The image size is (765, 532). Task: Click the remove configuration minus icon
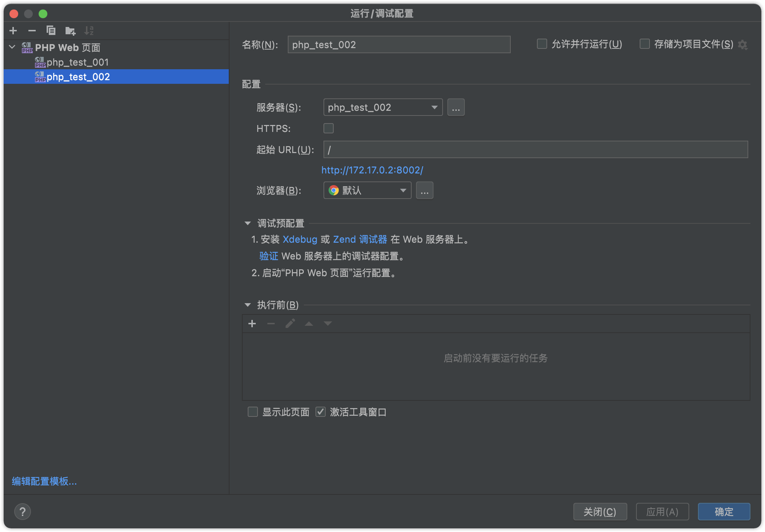tap(32, 31)
